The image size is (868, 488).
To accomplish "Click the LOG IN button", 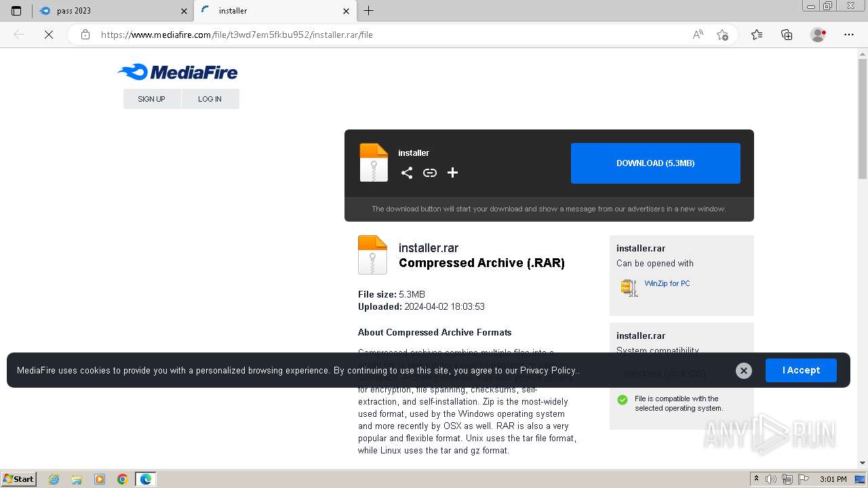I will (x=210, y=99).
